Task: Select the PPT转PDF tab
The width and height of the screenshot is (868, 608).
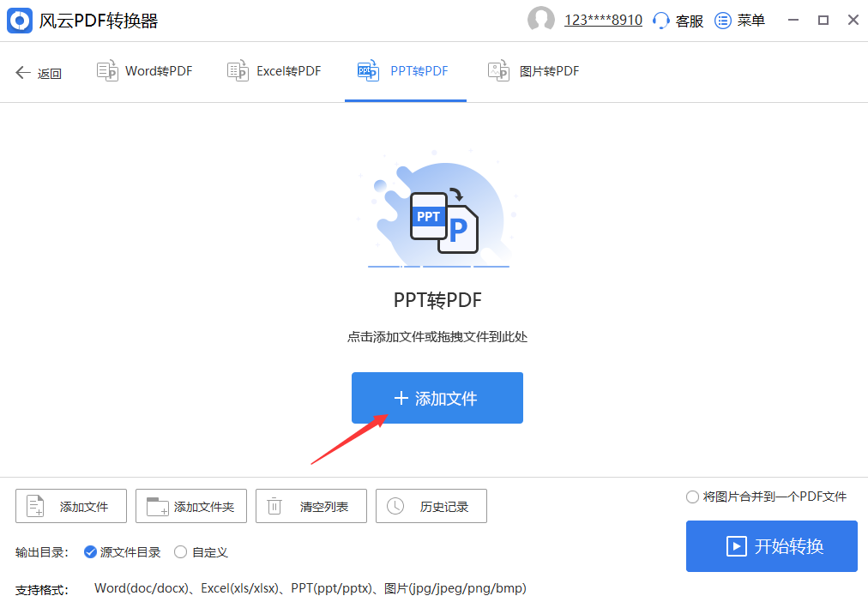Action: click(403, 71)
